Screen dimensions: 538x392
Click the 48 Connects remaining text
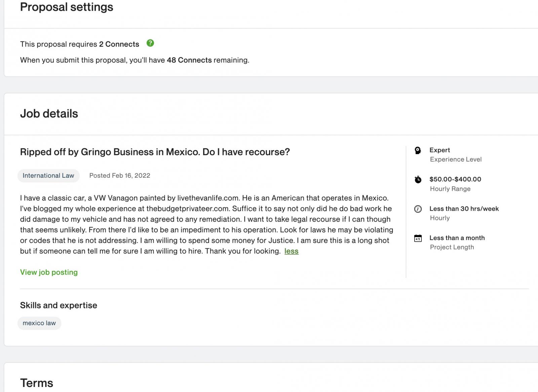pyautogui.click(x=189, y=60)
